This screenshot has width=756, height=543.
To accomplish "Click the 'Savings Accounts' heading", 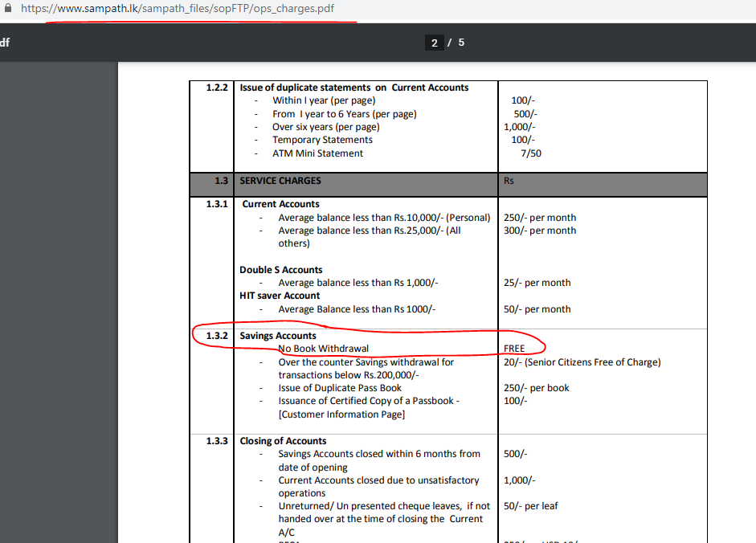I will (278, 336).
